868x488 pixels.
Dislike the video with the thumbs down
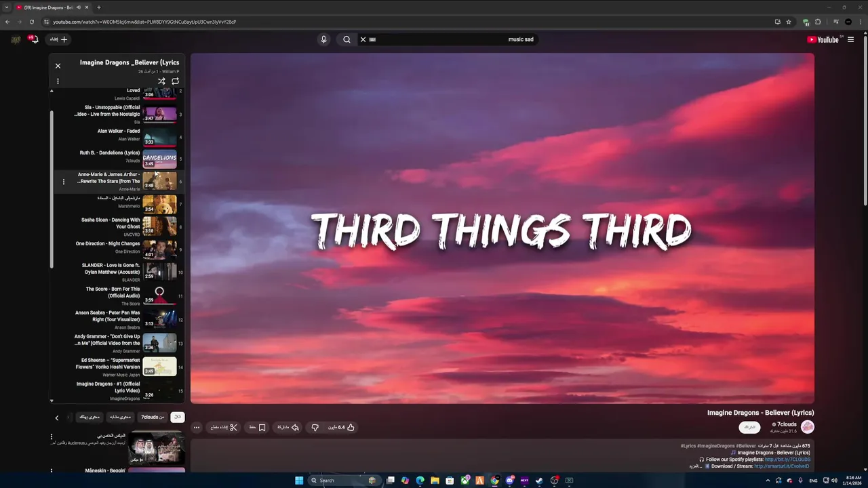(315, 428)
